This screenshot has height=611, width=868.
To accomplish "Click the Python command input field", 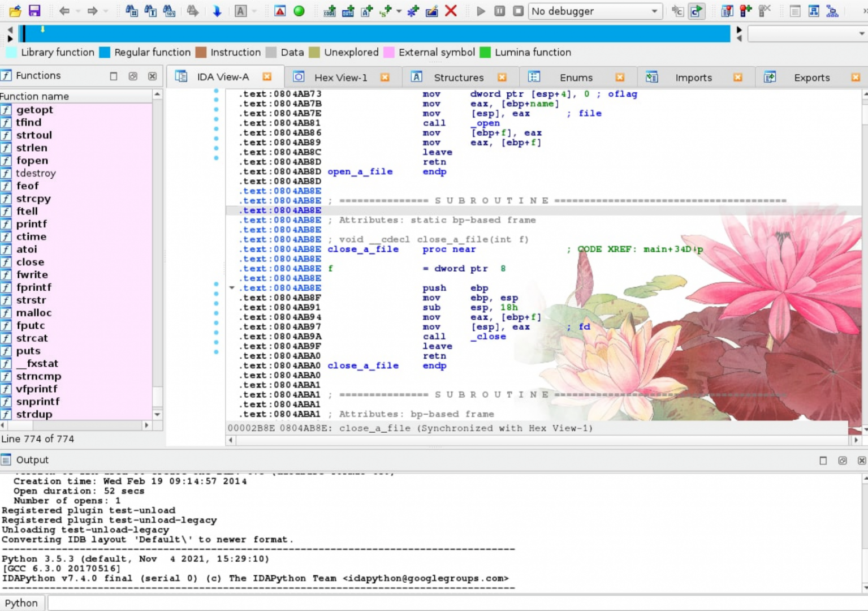I will pyautogui.click(x=457, y=603).
